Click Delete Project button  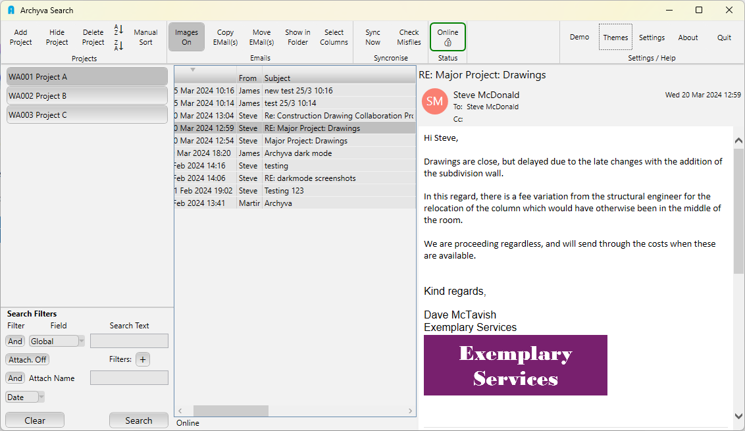coord(93,37)
